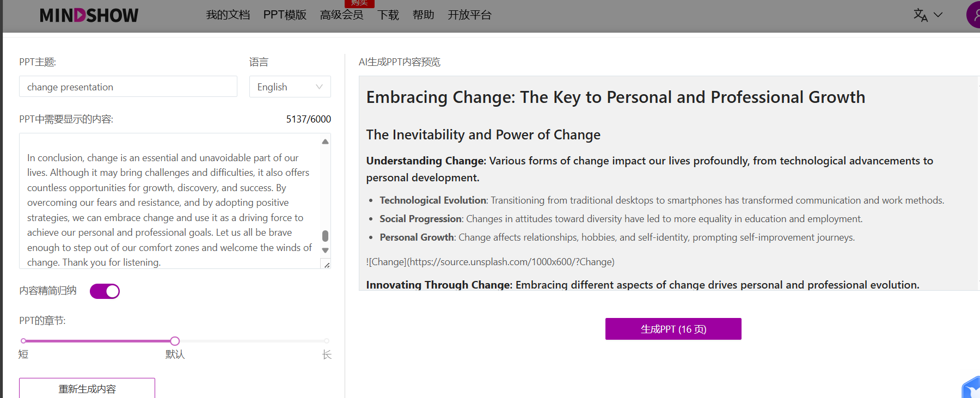Open the 高级会员 page

coord(342,15)
